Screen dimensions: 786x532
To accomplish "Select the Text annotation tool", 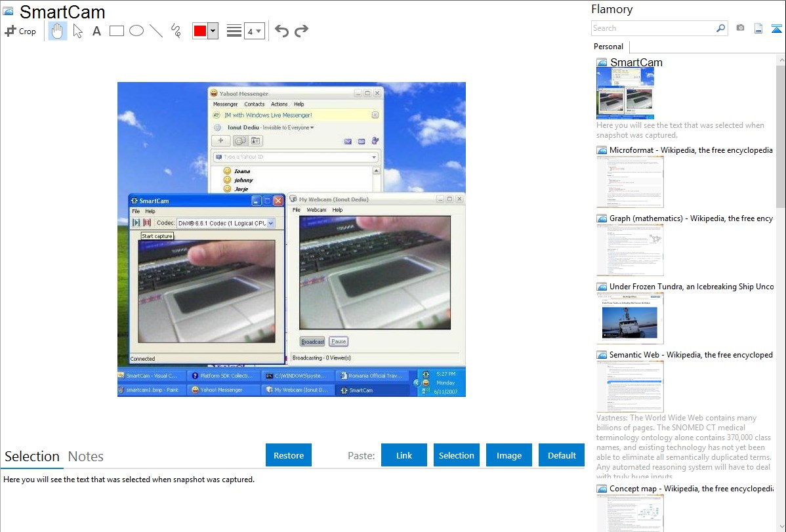I will tap(96, 31).
